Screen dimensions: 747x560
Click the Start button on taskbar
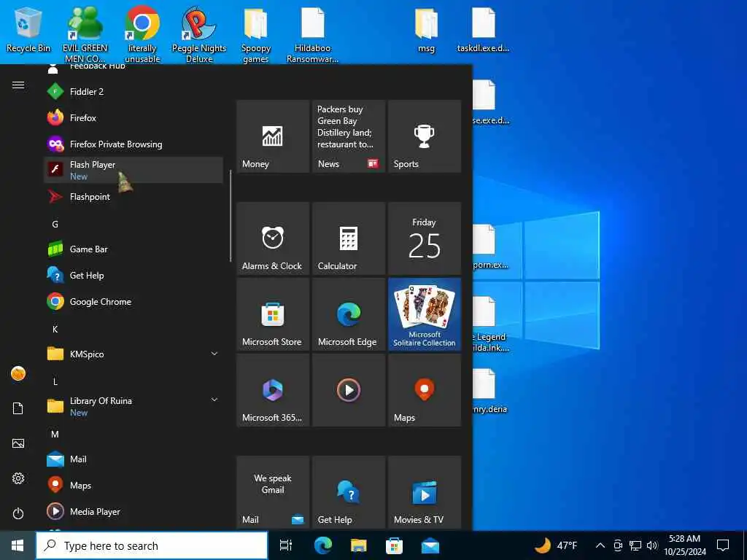click(18, 545)
